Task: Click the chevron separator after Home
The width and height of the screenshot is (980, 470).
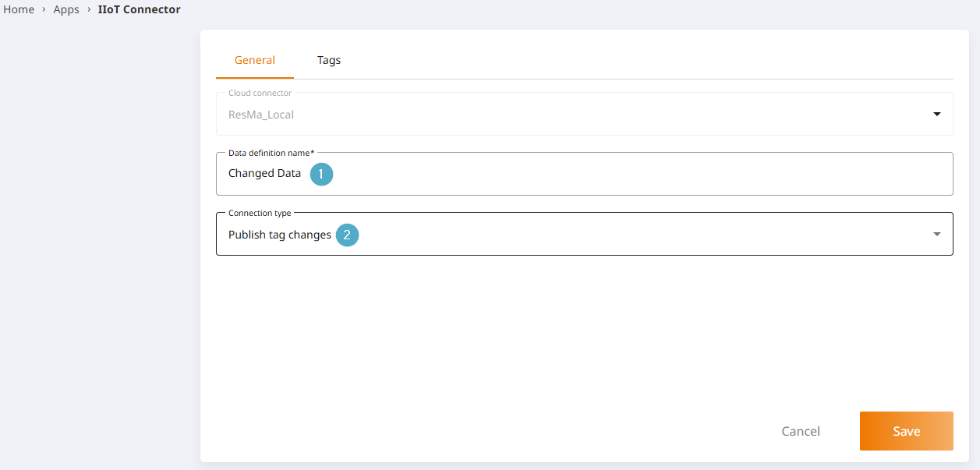Action: pos(44,9)
